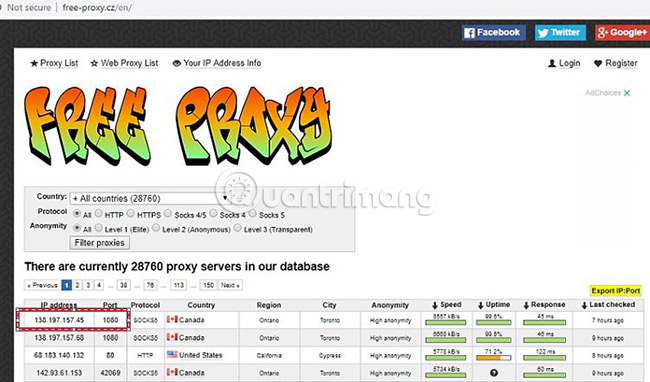Click the Canada flag in first row
The image size is (650, 382).
pyautogui.click(x=172, y=319)
